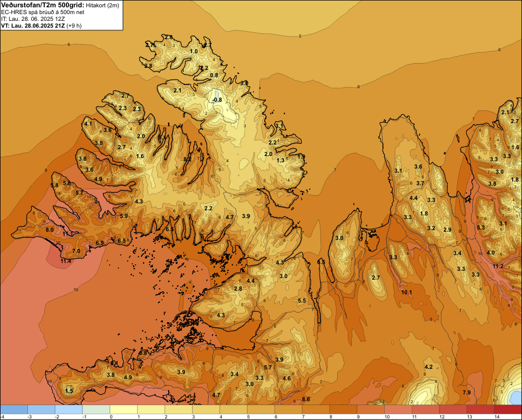Viewport: 522px width, 420px height.
Task: Click the 11.2 temperature label on the east side
Action: tap(498, 266)
